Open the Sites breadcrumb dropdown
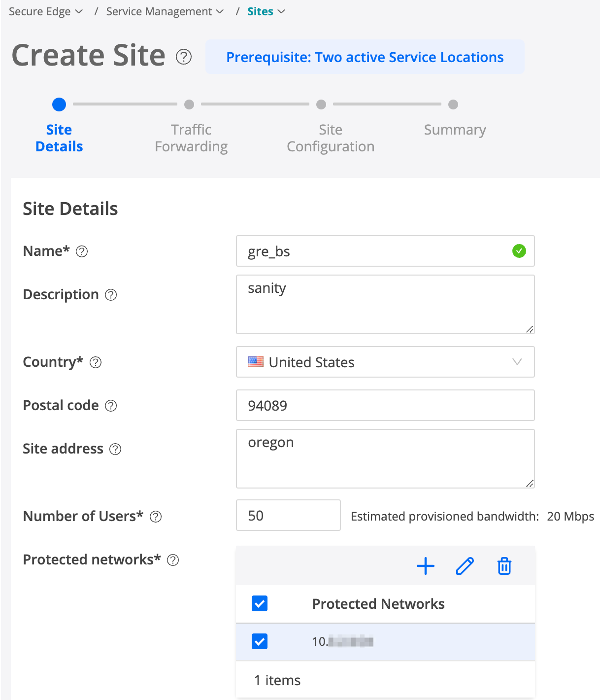This screenshot has height=700, width=600. point(266,11)
